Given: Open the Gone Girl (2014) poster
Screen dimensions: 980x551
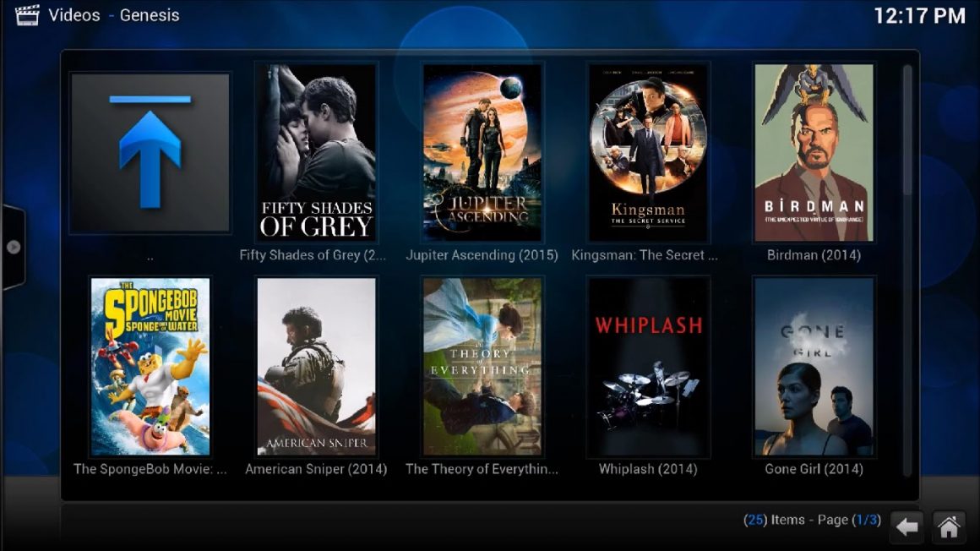Looking at the screenshot, I should (x=814, y=367).
